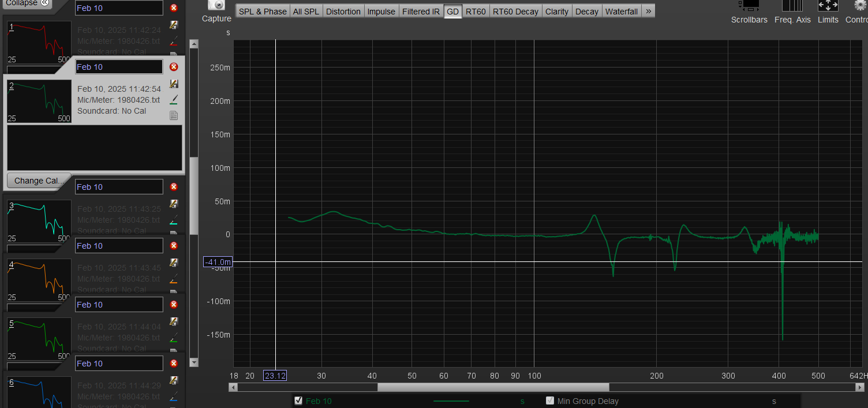Click the graph horizontal scrollbar thumb
Viewport: 868px width, 408px height.
click(493, 387)
